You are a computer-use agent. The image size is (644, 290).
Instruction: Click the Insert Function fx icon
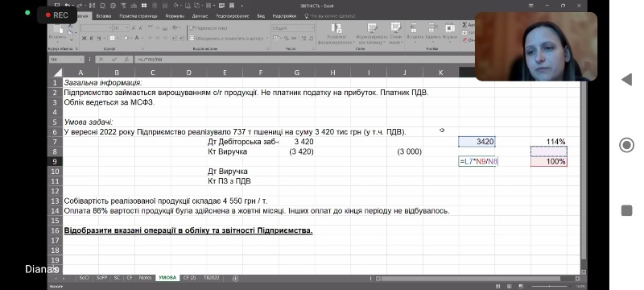[126, 60]
